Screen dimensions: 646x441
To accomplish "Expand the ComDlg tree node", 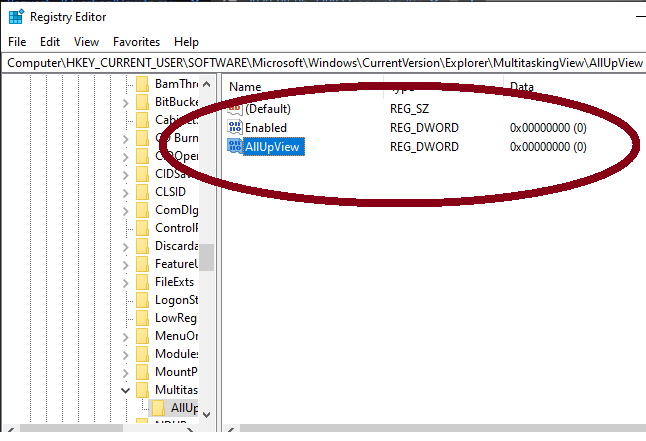I will (x=126, y=211).
